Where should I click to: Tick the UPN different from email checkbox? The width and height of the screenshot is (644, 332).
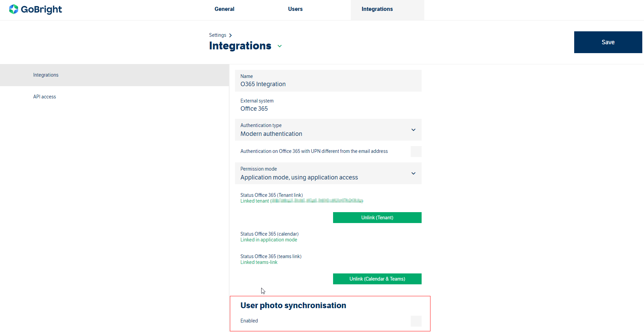coord(416,152)
